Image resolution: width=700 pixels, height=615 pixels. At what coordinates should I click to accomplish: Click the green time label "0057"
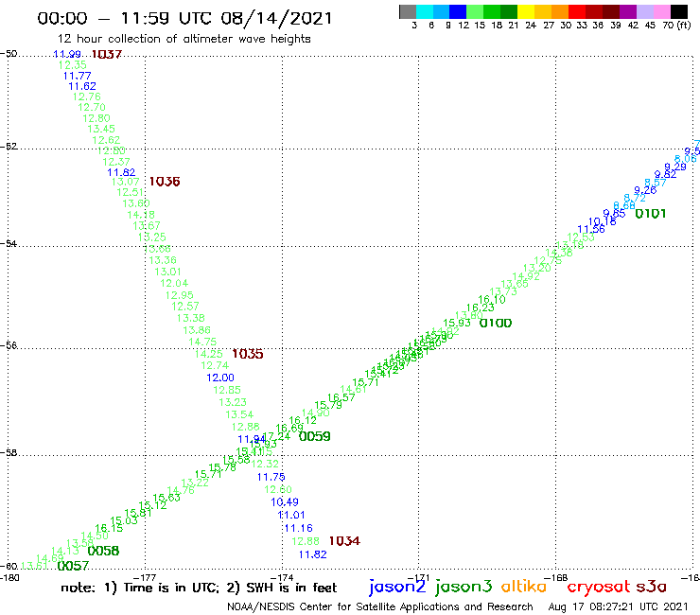point(73,566)
